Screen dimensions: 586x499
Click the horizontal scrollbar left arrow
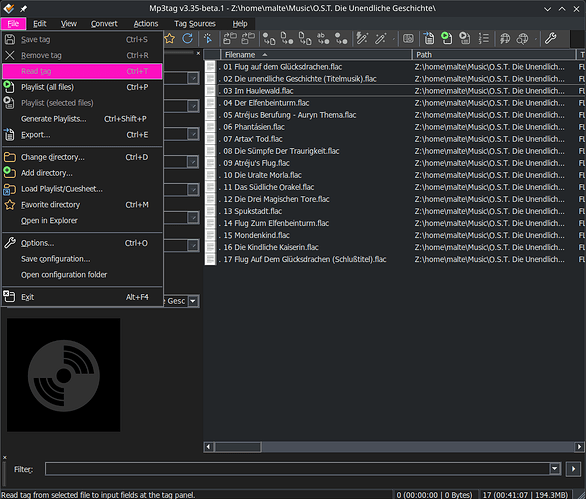pos(209,446)
